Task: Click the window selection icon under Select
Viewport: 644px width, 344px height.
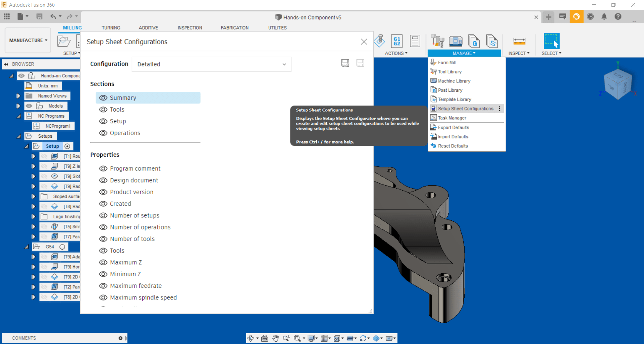Action: (x=551, y=41)
